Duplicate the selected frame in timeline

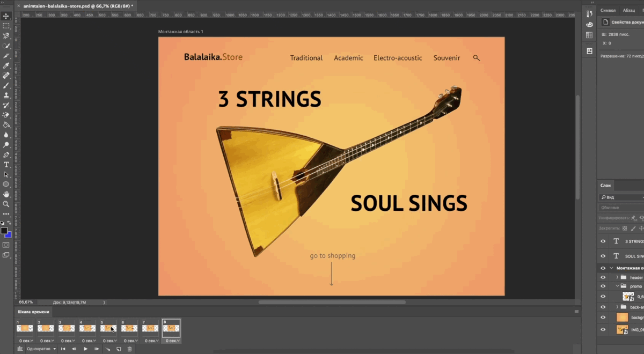(x=119, y=349)
